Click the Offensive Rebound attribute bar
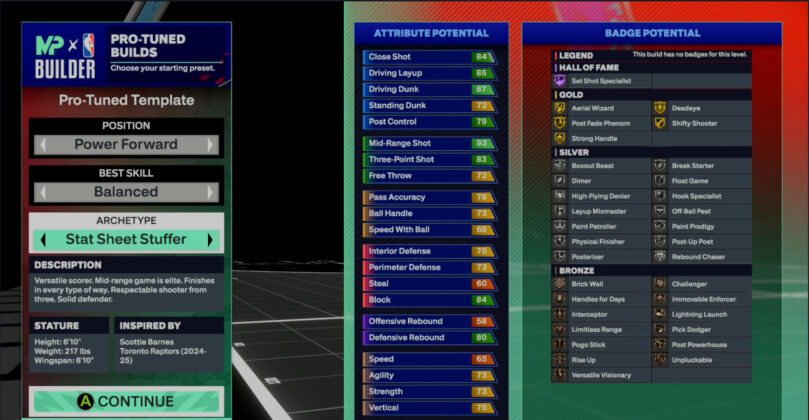 point(430,321)
